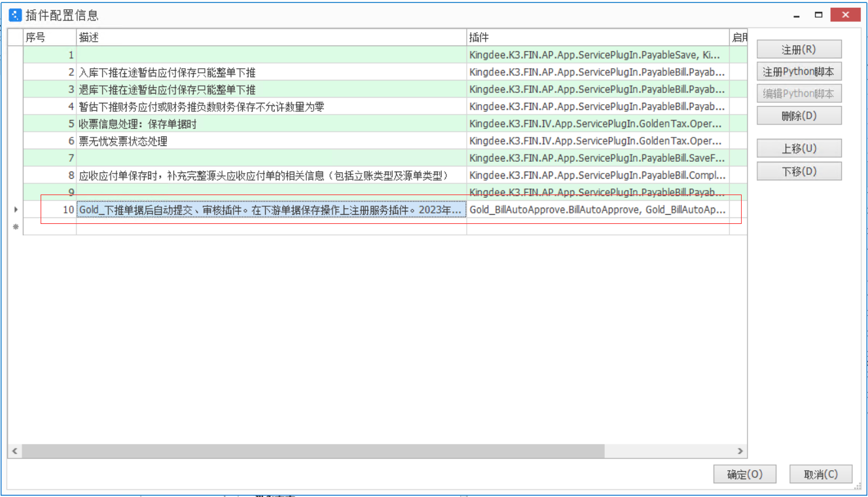Viewport: 868px width, 497px height.
Task: Click the 删除(D) button
Action: [799, 116]
